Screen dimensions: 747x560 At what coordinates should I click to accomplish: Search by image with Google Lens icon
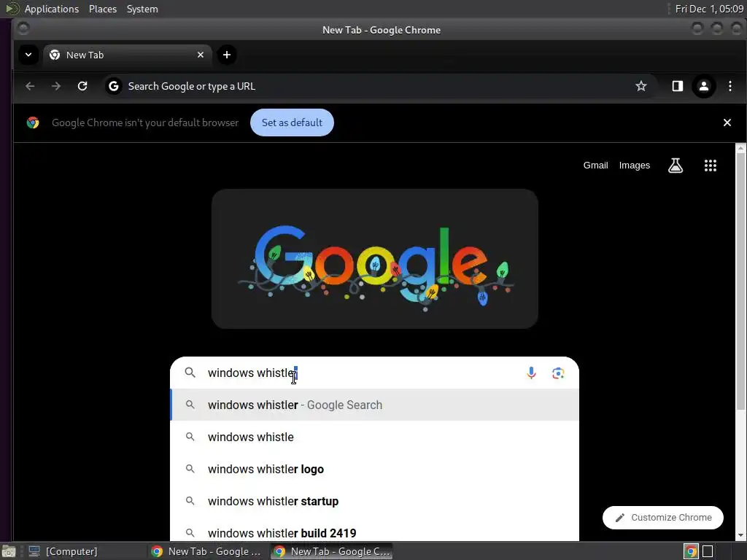558,373
